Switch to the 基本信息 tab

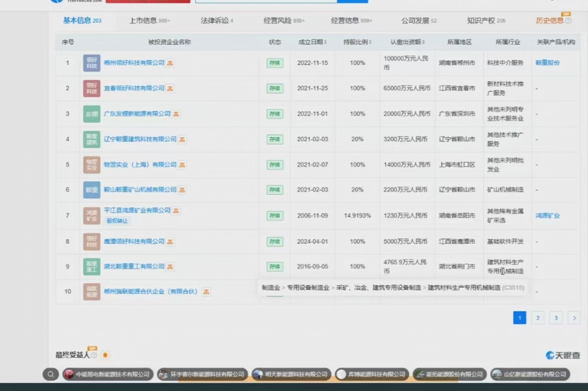pyautogui.click(x=82, y=20)
